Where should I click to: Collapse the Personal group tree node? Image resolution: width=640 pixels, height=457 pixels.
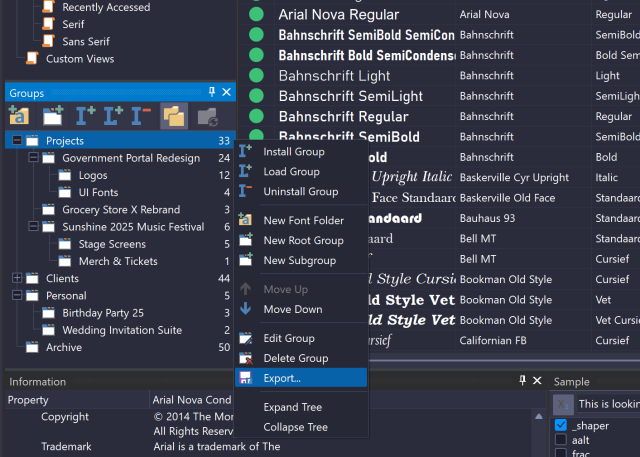(17, 296)
